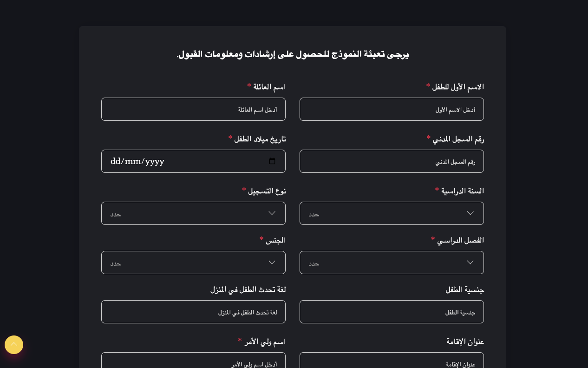Click the عنوان الإقامة input field
Screen dimensions: 588x368
click(392, 361)
